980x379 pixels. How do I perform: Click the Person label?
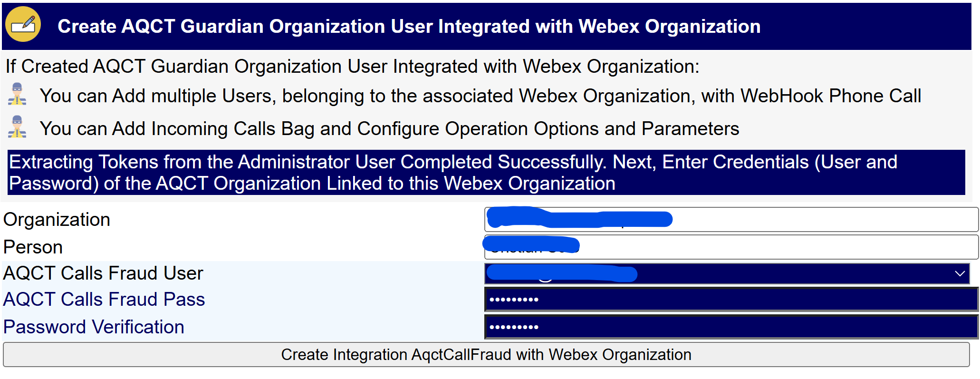pos(33,247)
